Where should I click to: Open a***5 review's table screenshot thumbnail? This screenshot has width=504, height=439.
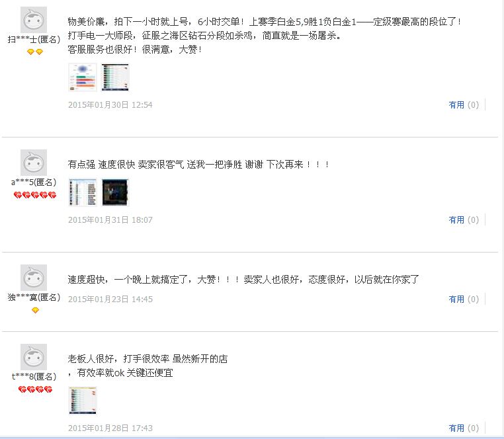(83, 192)
